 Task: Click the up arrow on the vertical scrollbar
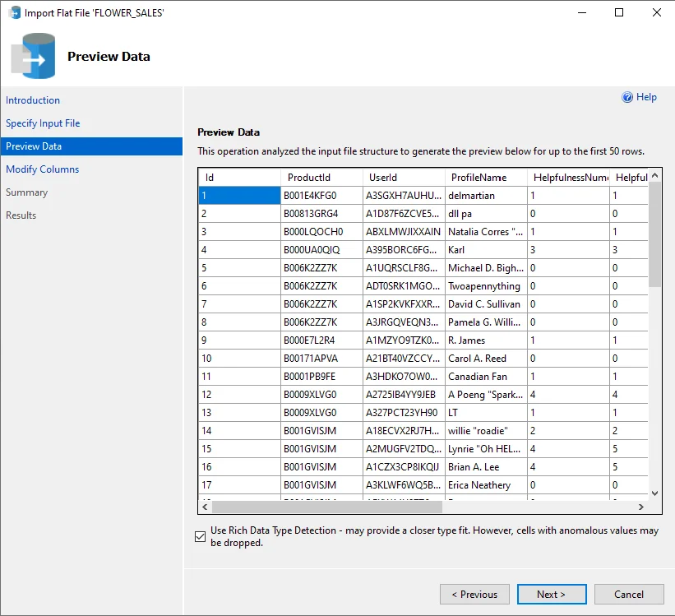654,175
